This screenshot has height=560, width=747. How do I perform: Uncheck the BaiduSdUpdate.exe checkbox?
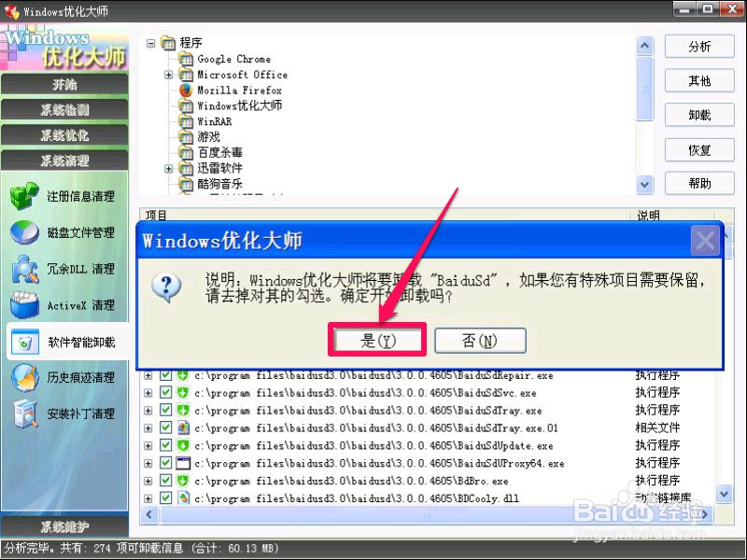pos(165,446)
